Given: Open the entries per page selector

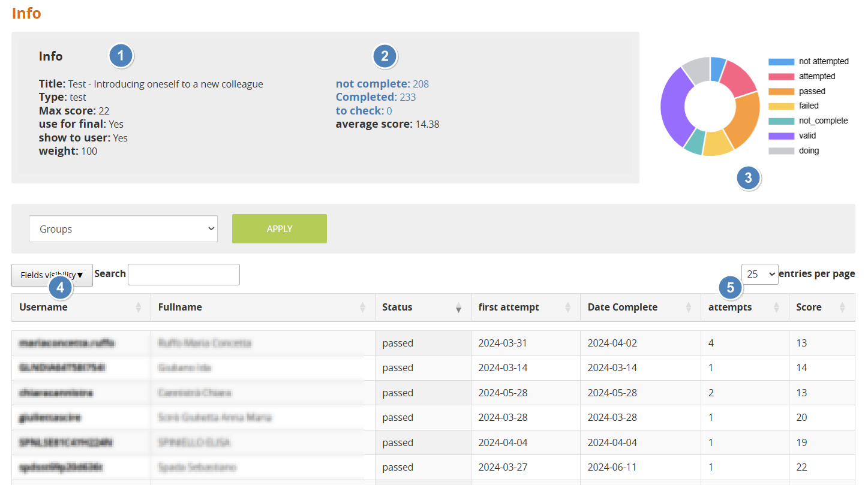Looking at the screenshot, I should [x=759, y=274].
